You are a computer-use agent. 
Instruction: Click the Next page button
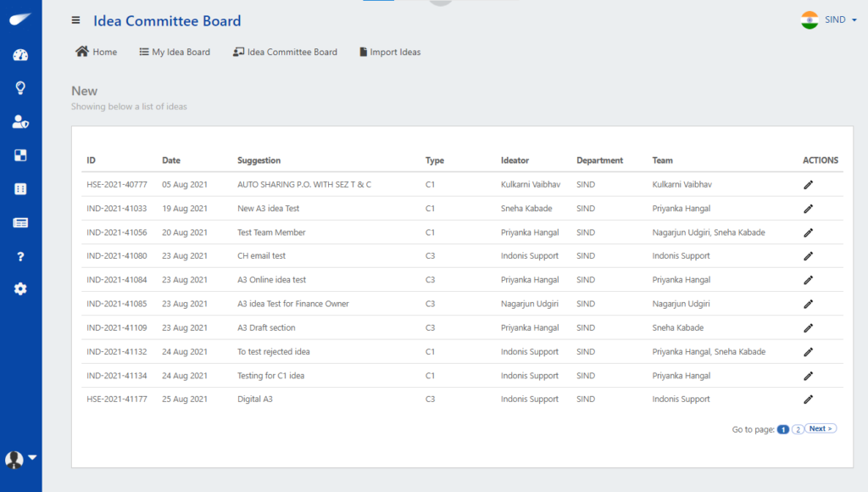click(x=821, y=429)
